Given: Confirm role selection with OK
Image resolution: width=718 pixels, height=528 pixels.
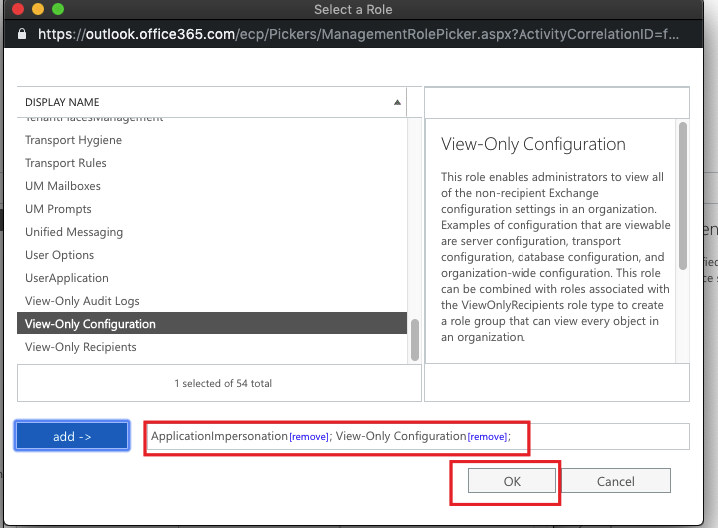Looking at the screenshot, I should click(x=511, y=481).
